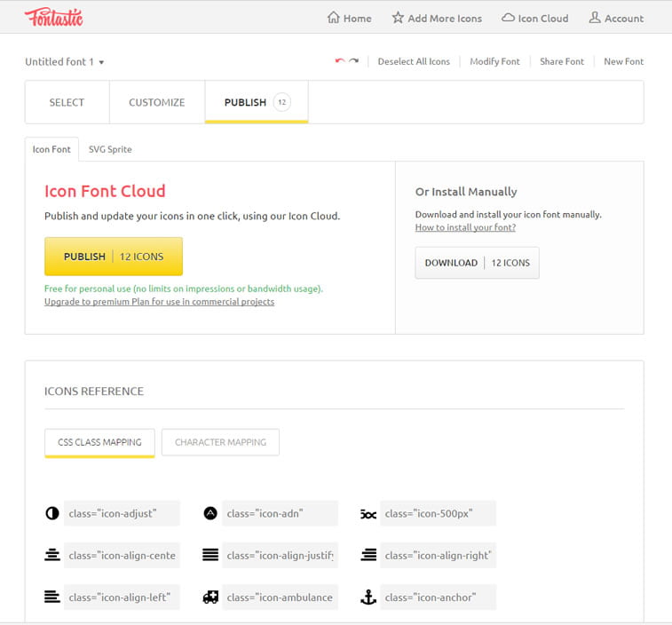Image resolution: width=672 pixels, height=625 pixels.
Task: Click Modify Font link
Action: [x=494, y=62]
